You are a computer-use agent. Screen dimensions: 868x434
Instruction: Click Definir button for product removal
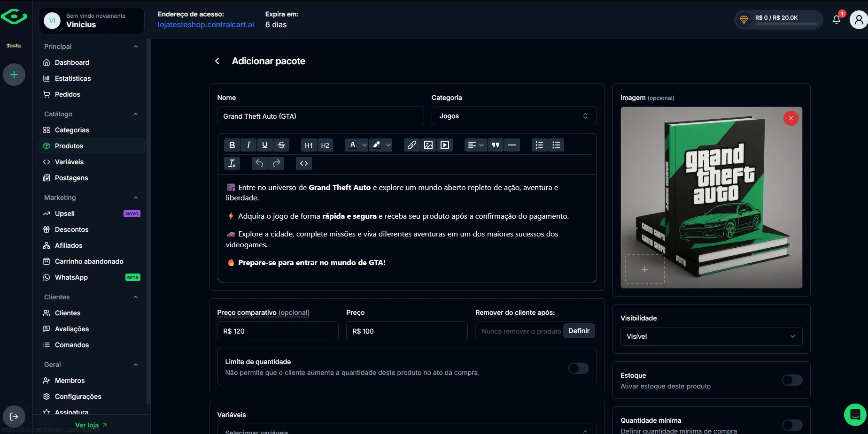579,331
